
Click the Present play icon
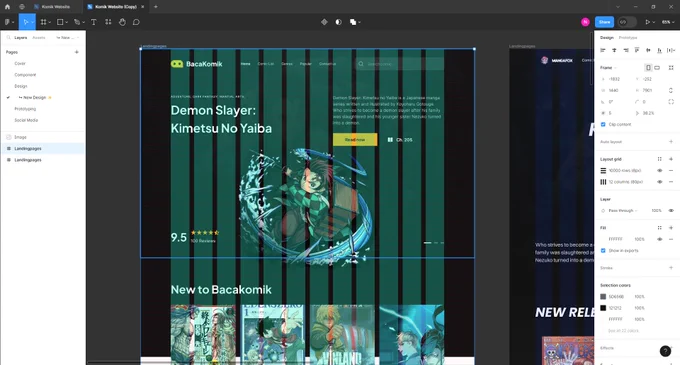tap(647, 22)
